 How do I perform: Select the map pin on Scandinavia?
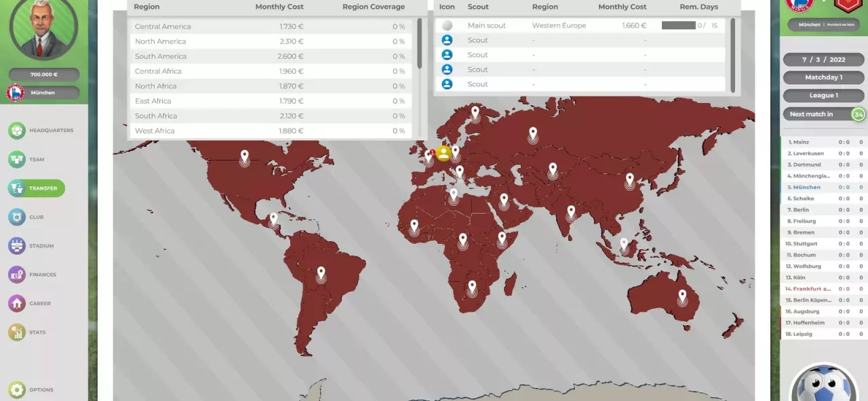tap(475, 113)
